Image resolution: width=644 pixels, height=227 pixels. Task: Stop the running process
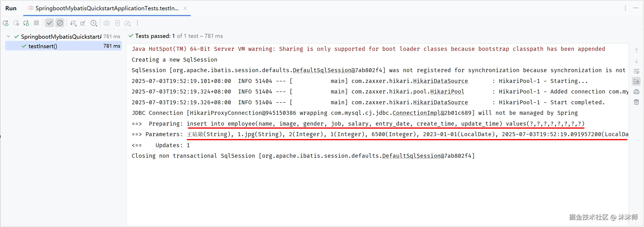36,23
